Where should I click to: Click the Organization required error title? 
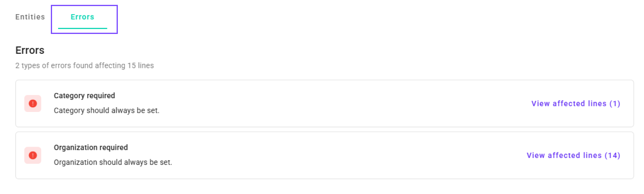click(91, 148)
